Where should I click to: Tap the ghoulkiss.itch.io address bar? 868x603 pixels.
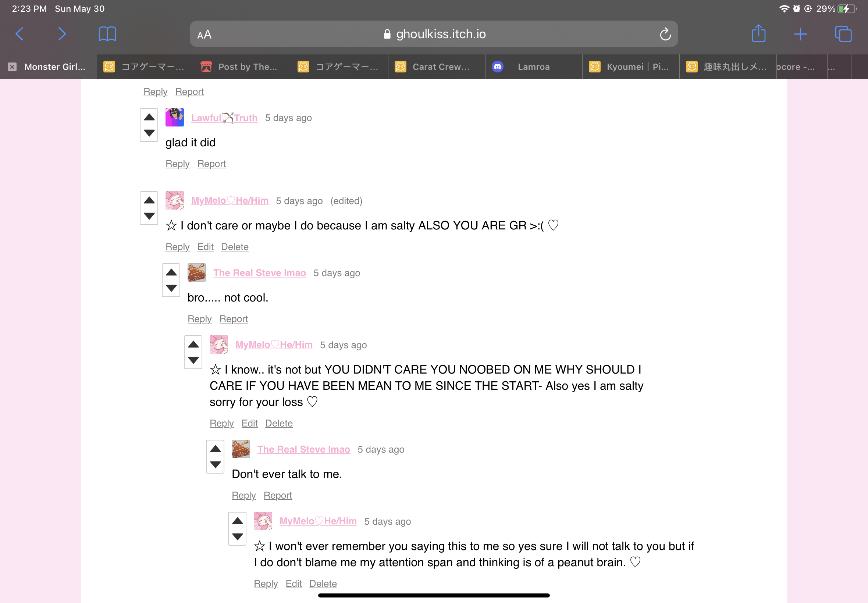433,34
